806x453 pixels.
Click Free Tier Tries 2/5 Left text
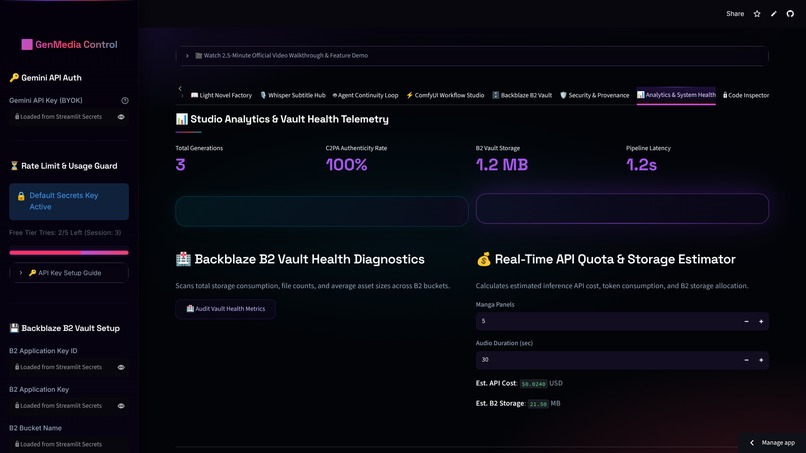point(65,232)
